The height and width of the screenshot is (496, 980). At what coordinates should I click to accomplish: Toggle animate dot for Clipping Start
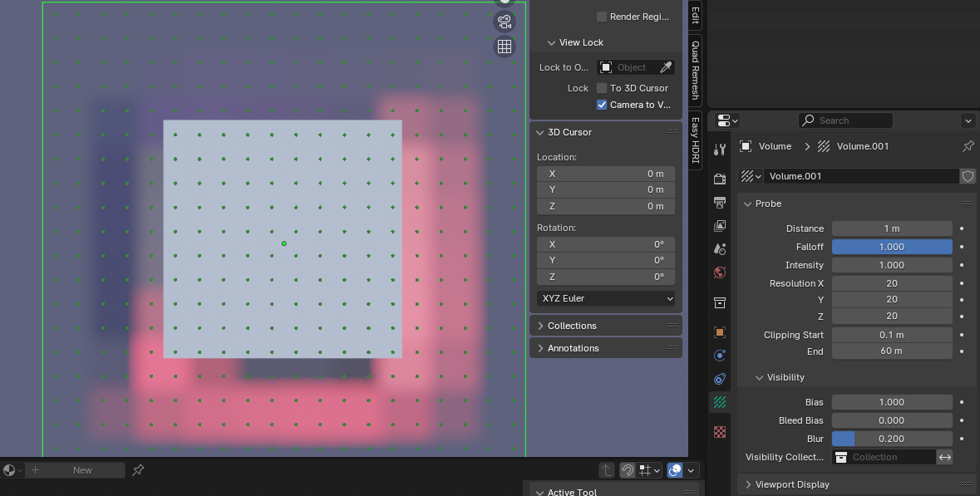coord(962,335)
